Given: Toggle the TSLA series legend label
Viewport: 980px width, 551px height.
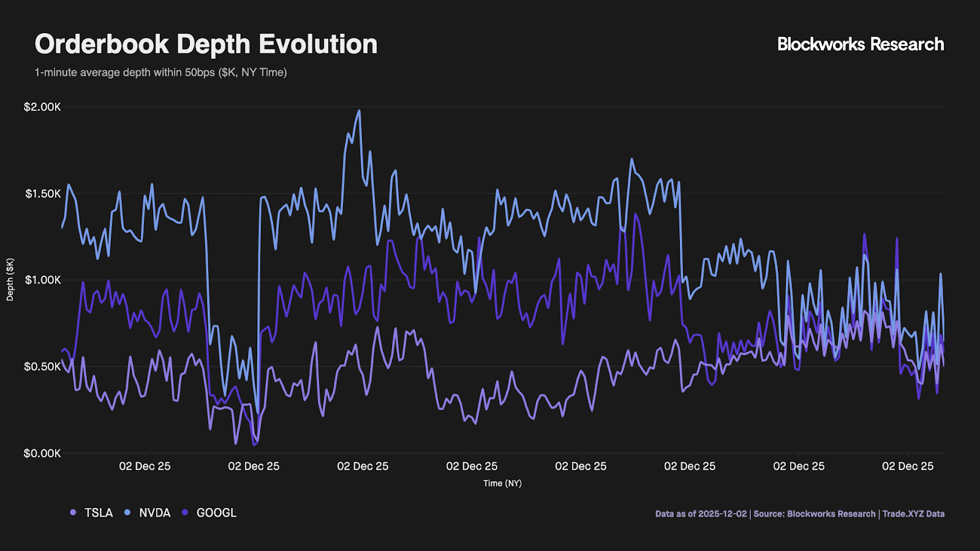Looking at the screenshot, I should [99, 512].
